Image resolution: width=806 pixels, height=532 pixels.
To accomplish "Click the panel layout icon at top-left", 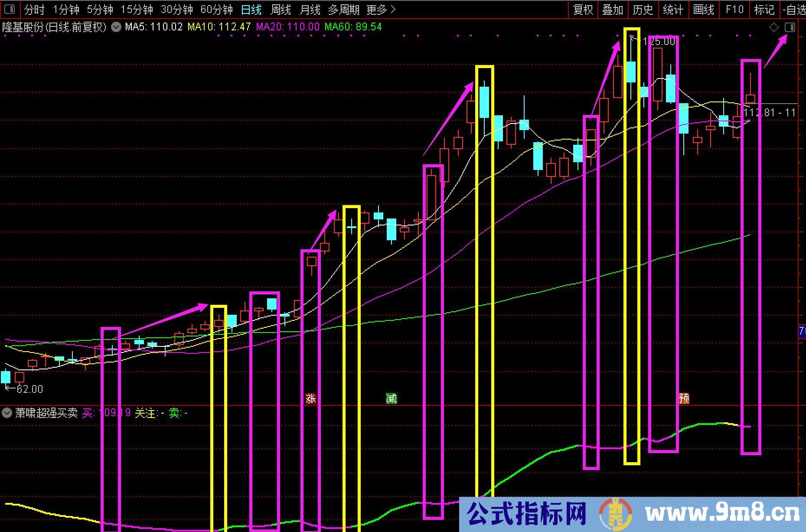I will point(9,9).
